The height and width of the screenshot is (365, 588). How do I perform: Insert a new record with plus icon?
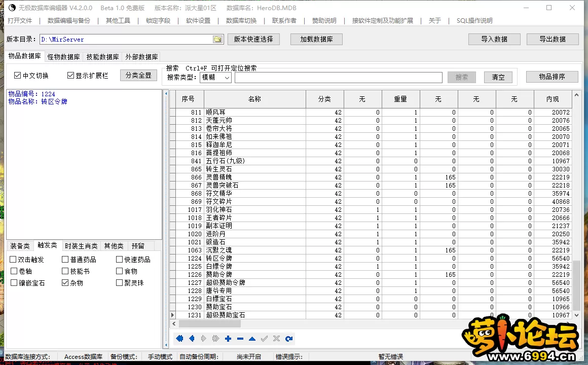[228, 339]
